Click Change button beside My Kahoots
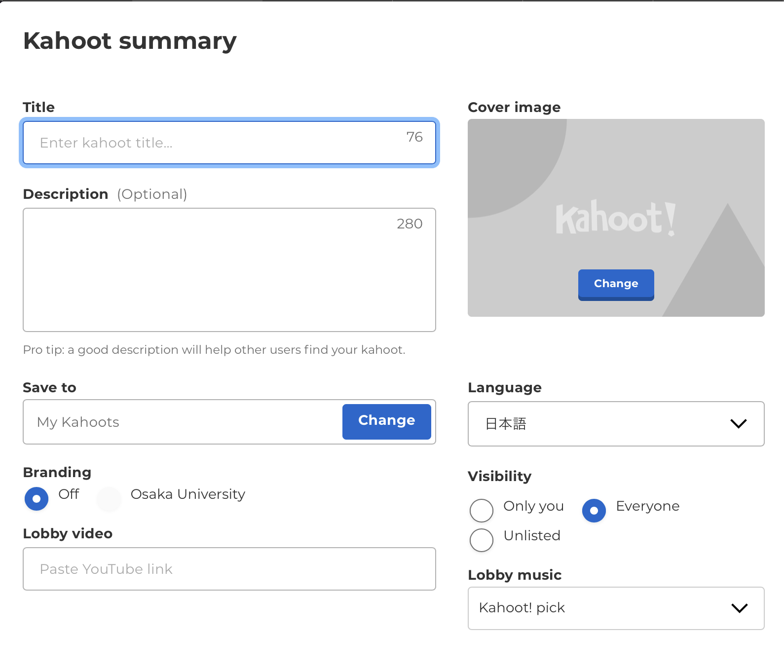Screen dimensions: 784x672 coord(386,421)
